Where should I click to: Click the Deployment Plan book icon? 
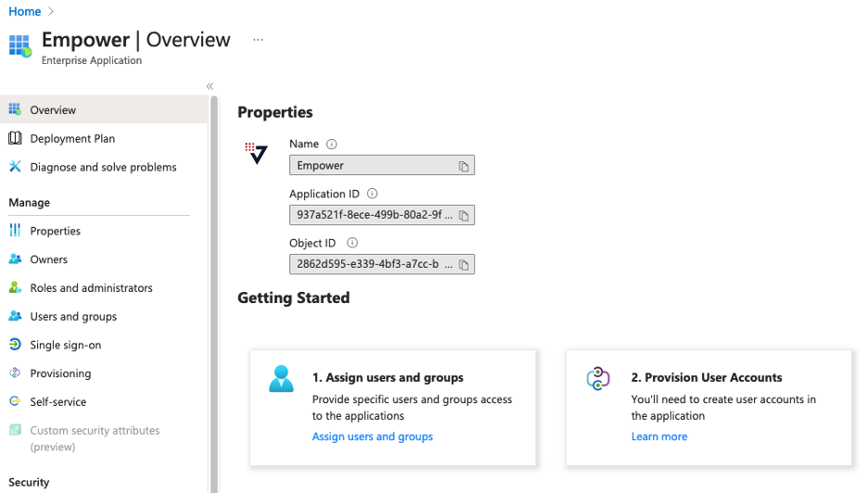point(15,138)
